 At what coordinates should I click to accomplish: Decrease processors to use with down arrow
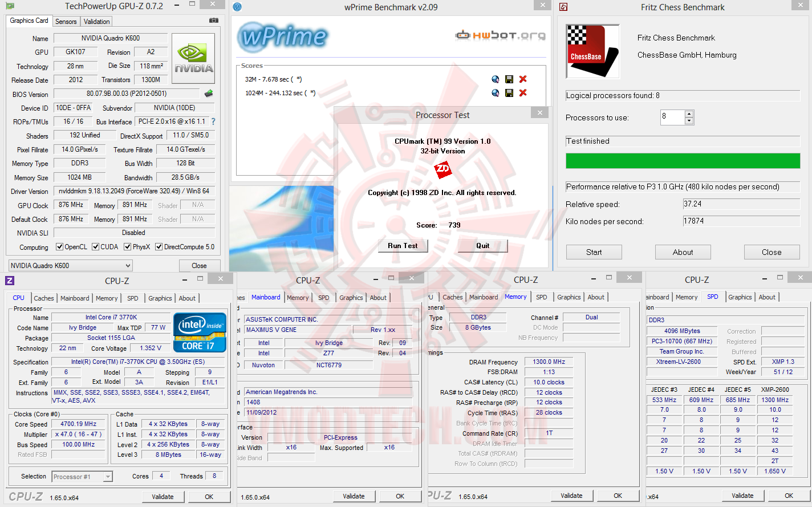tap(689, 121)
